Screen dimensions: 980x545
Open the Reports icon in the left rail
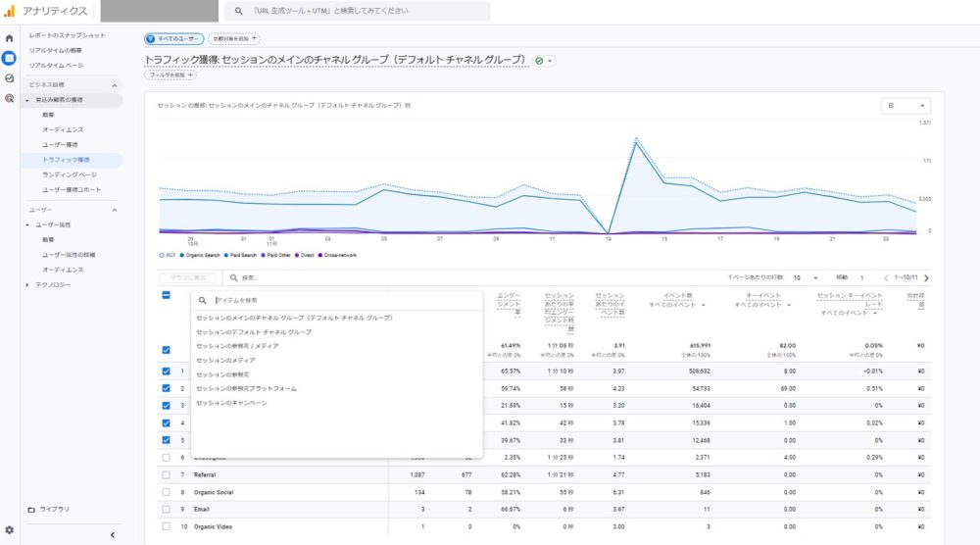[9, 58]
